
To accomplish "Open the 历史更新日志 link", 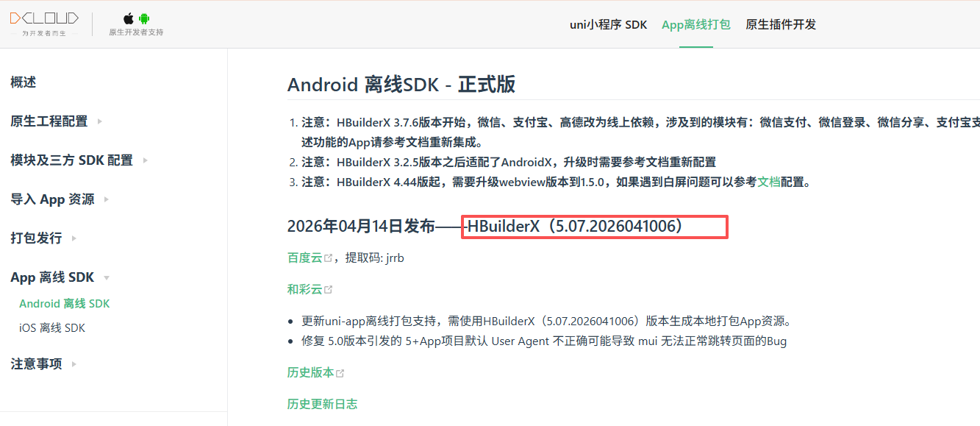I will [x=322, y=404].
